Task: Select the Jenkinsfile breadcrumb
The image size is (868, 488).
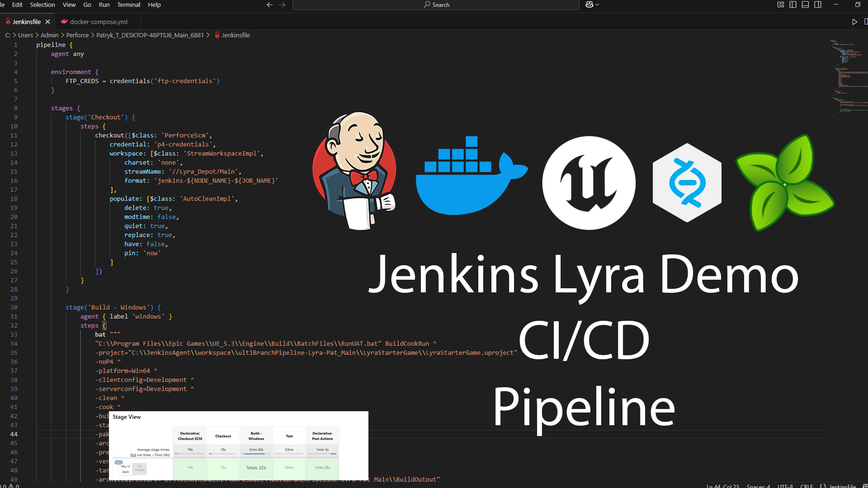Action: pos(236,35)
